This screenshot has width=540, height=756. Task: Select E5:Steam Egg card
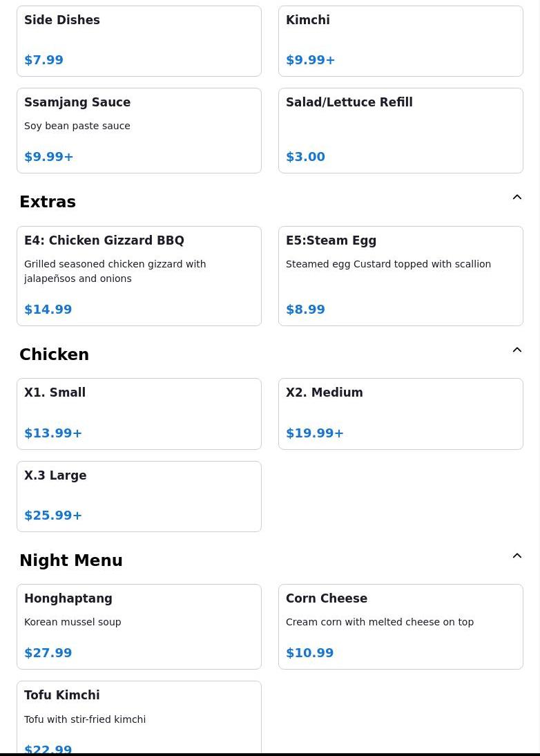click(401, 275)
